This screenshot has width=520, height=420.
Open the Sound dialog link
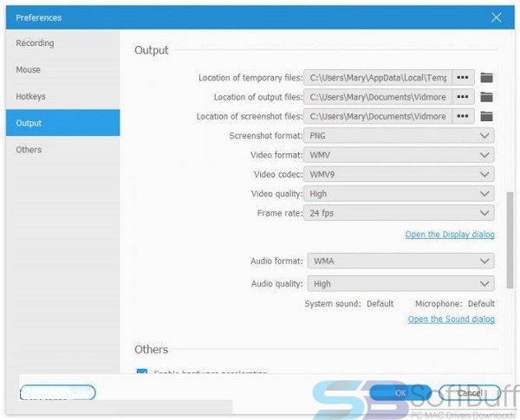click(451, 320)
